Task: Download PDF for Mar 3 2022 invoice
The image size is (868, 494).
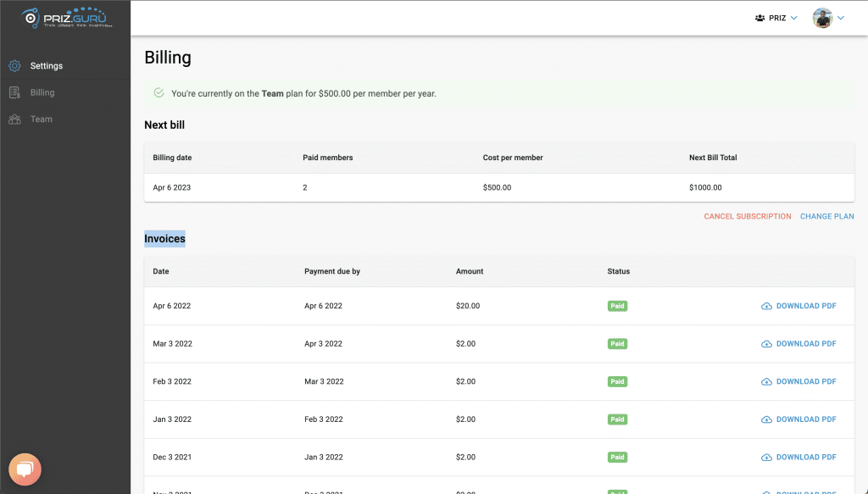Action: [805, 344]
